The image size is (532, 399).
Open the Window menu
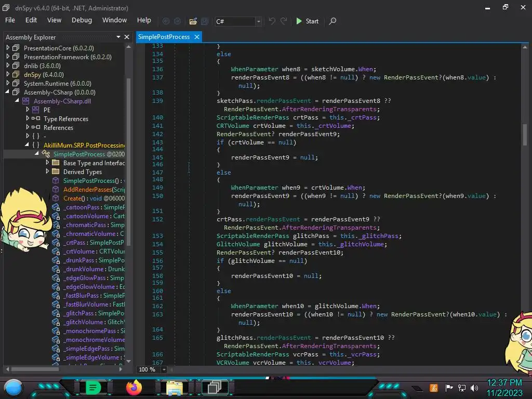coord(114,20)
